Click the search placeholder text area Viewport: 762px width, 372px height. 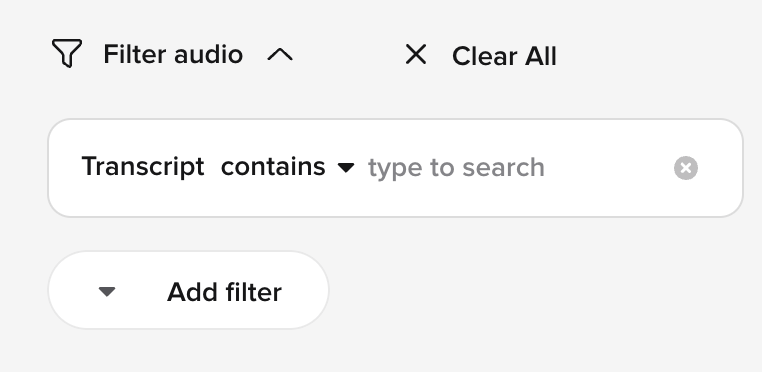pos(456,168)
